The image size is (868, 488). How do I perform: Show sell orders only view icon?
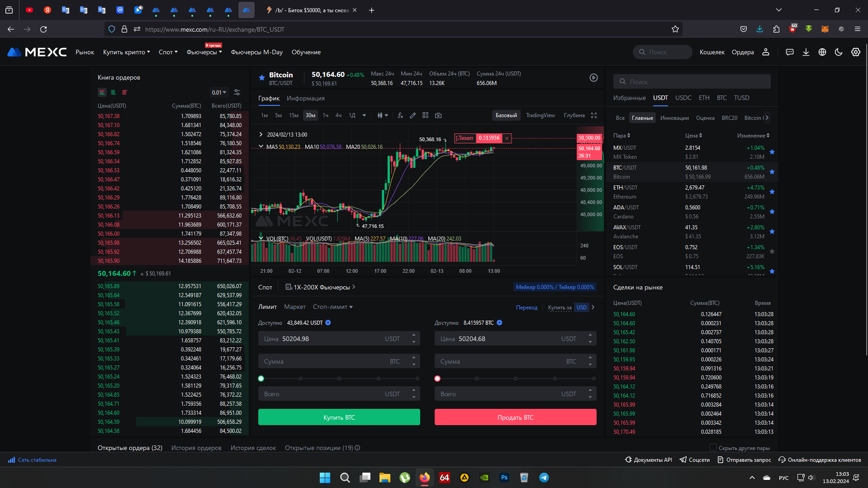125,92
